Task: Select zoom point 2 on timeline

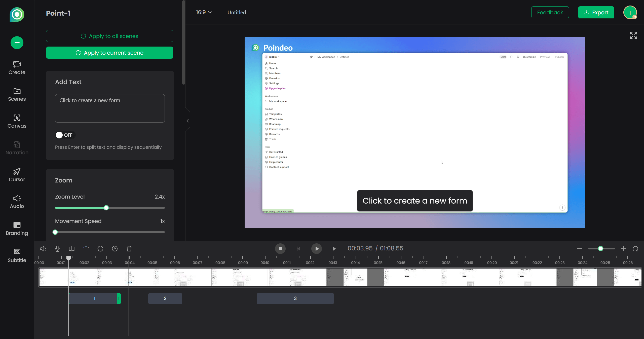Action: (x=165, y=298)
